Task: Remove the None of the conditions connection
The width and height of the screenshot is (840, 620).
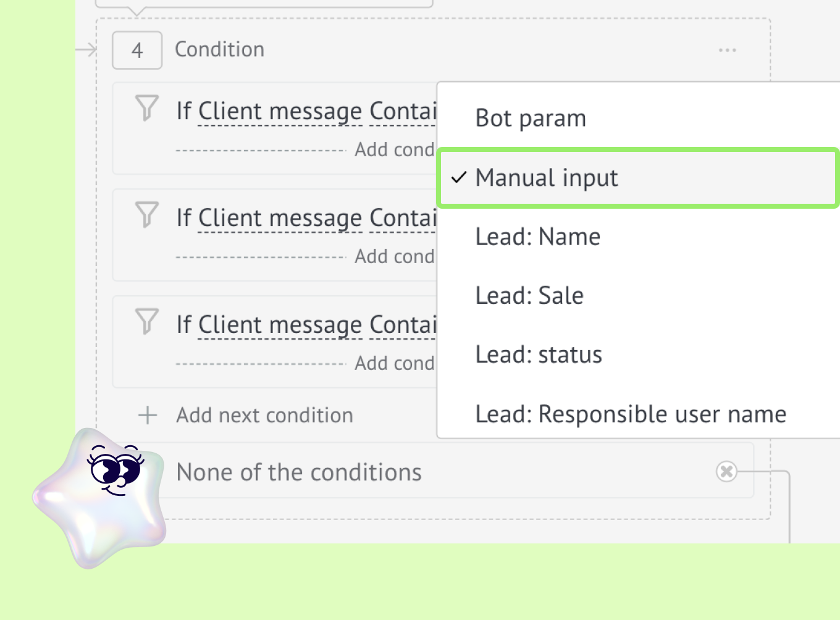Action: [726, 472]
